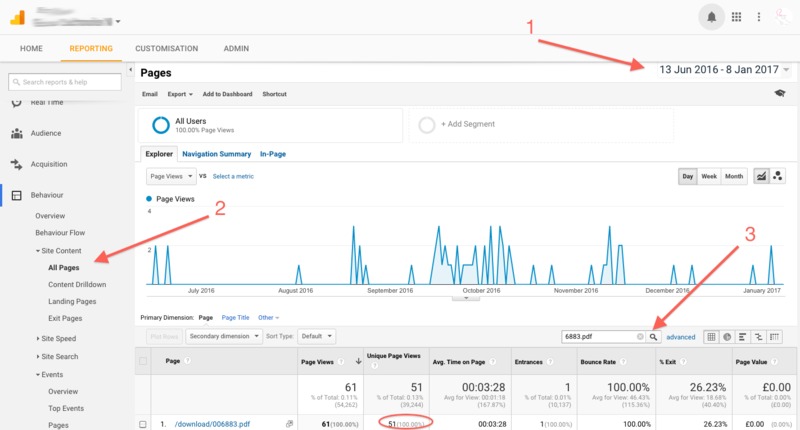Click the graduation cap education icon

click(x=780, y=94)
